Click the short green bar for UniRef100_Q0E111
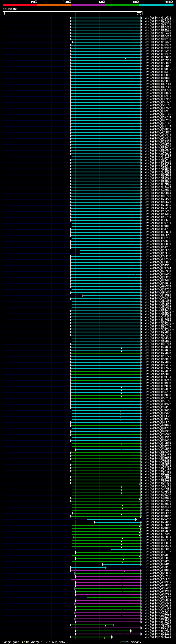Viewport: 176px width, 644px height. pos(92,637)
